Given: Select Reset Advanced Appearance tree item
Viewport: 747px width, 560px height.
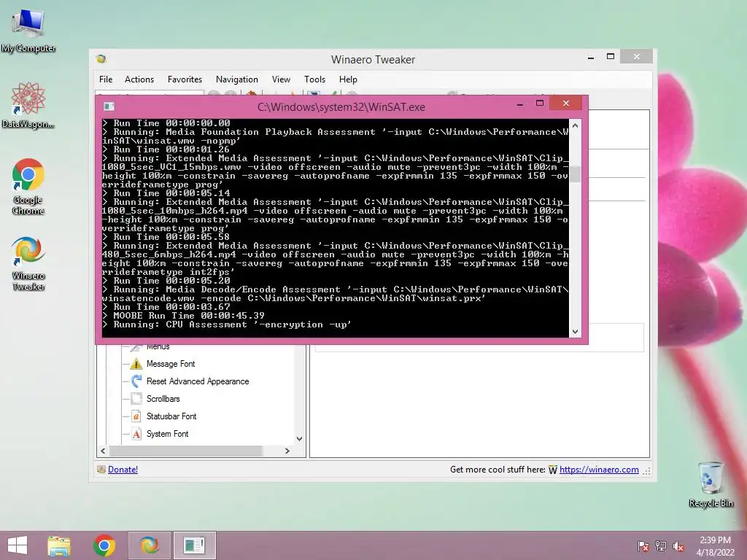Looking at the screenshot, I should tap(198, 381).
